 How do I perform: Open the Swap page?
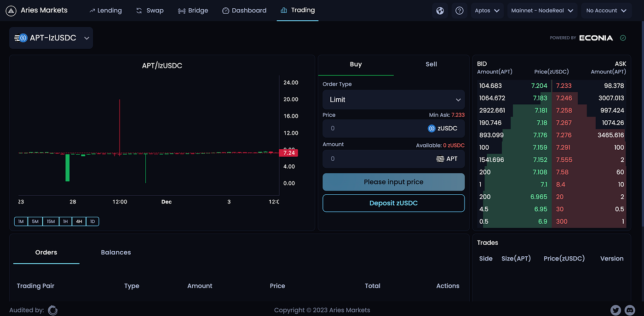(x=150, y=10)
